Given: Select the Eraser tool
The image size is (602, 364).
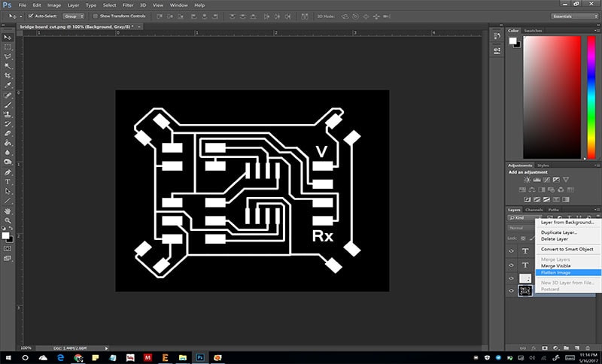Looking at the screenshot, I should coord(8,133).
